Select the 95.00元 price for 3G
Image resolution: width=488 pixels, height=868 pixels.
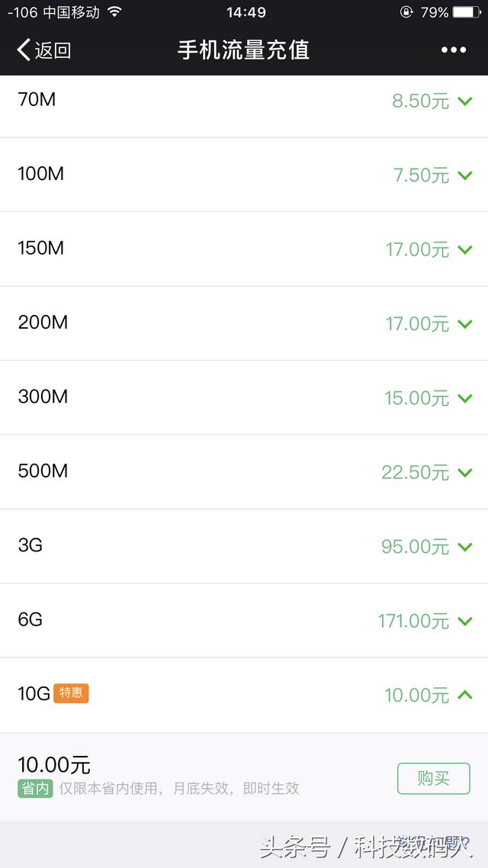pos(415,547)
